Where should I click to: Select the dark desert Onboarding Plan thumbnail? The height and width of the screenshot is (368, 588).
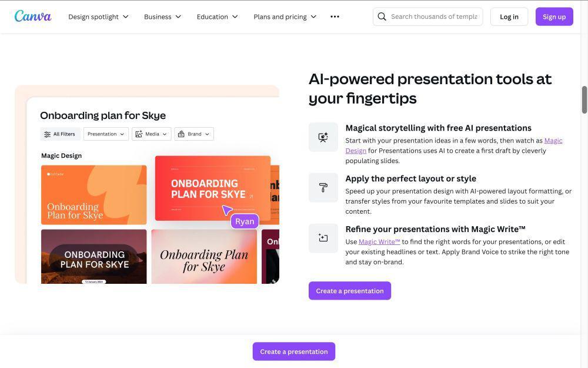(x=93, y=257)
